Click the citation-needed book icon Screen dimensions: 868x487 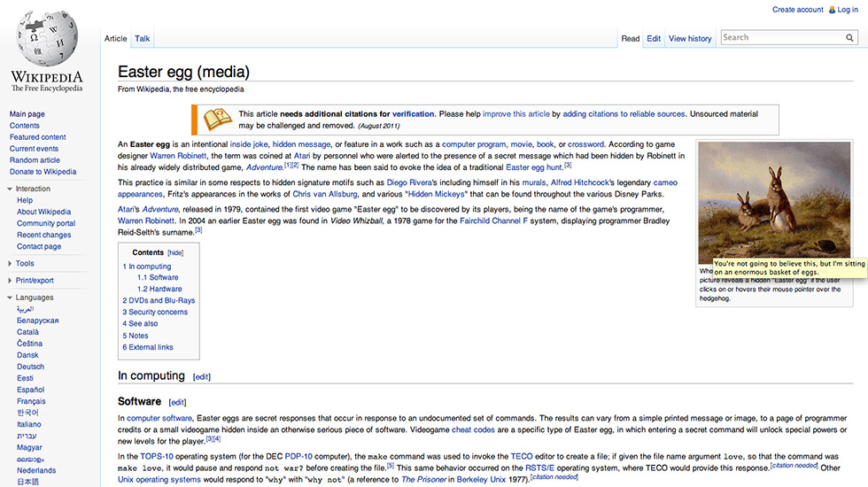[x=217, y=120]
